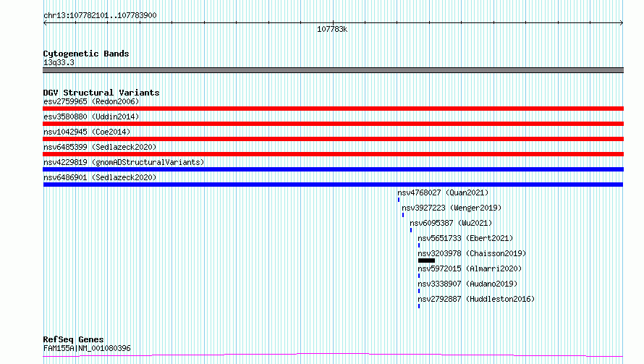Select the small blue marker under nsv5651733
Screen dimensions: 644x364
pyautogui.click(x=419, y=245)
